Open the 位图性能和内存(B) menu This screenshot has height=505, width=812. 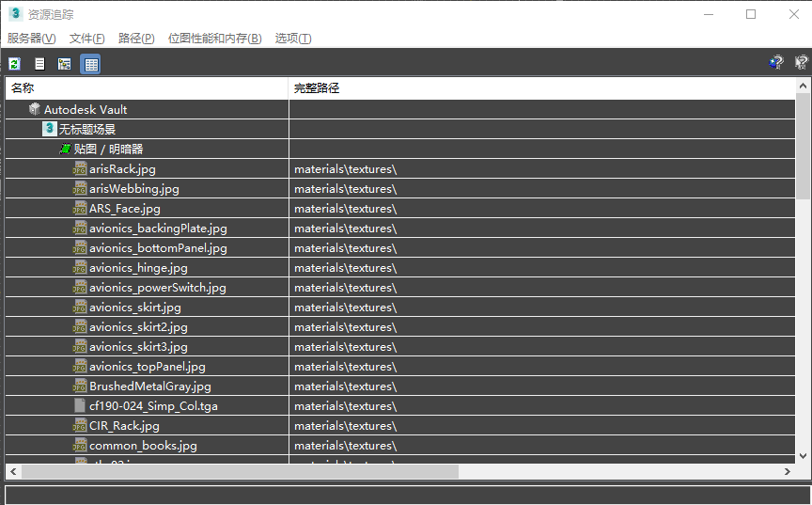(215, 39)
